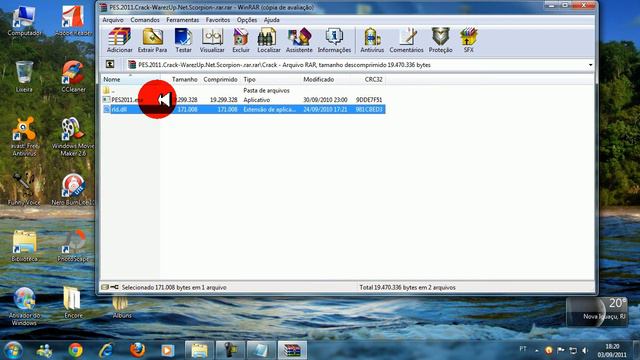Sort by the Tipo column header
Image resolution: width=640 pixels, height=360 pixels.
point(270,79)
